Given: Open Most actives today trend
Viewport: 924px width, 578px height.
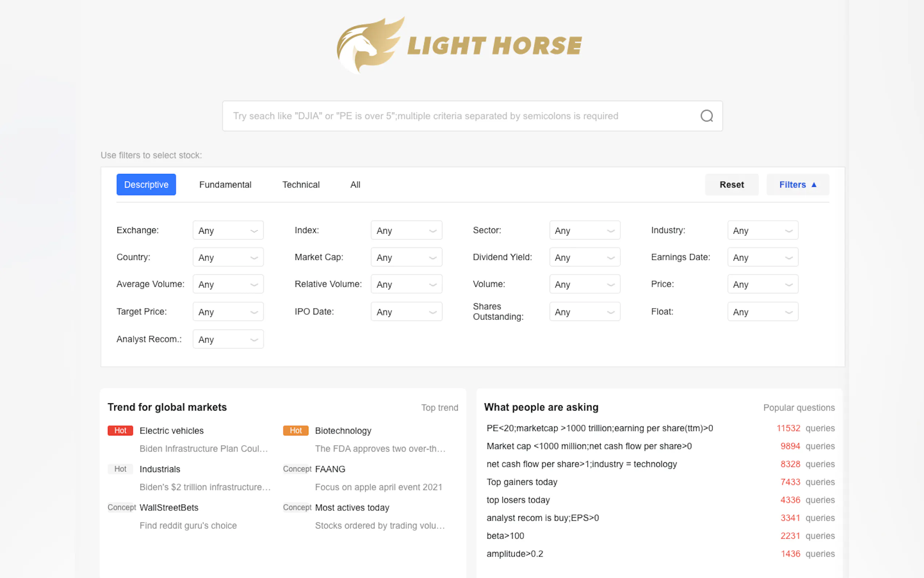Looking at the screenshot, I should point(352,508).
